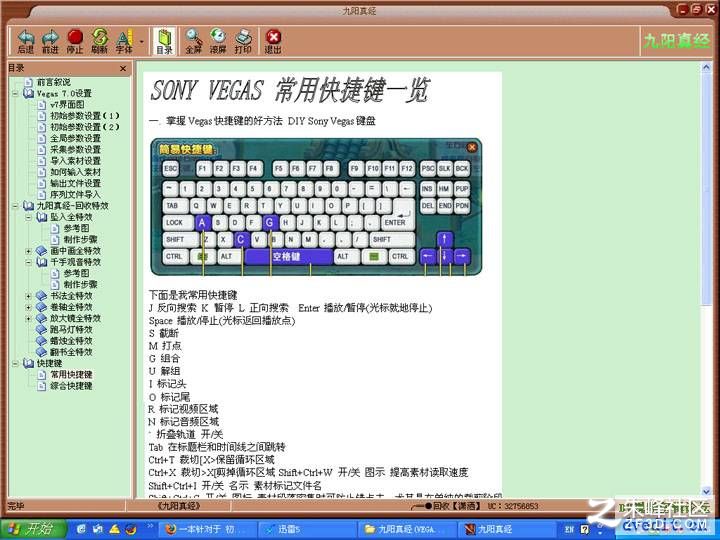Open the 前言叙说 page
Image resolution: width=720 pixels, height=540 pixels.
tap(54, 82)
